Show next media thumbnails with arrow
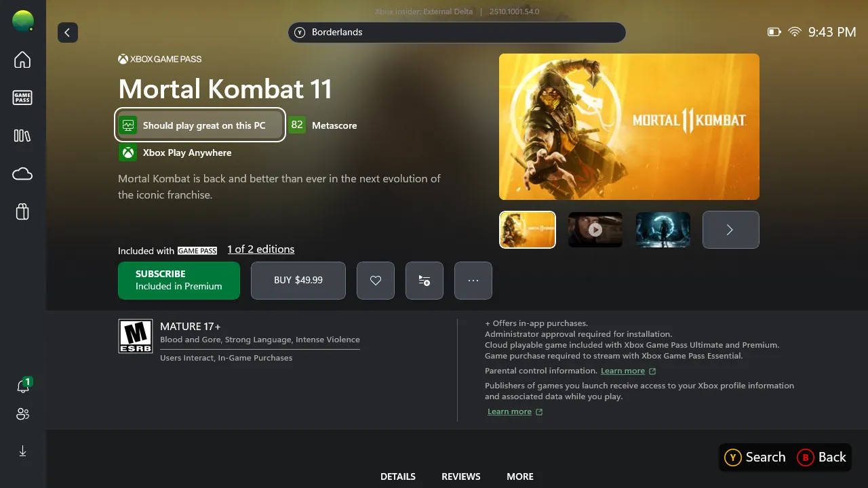The image size is (868, 488). pyautogui.click(x=731, y=230)
